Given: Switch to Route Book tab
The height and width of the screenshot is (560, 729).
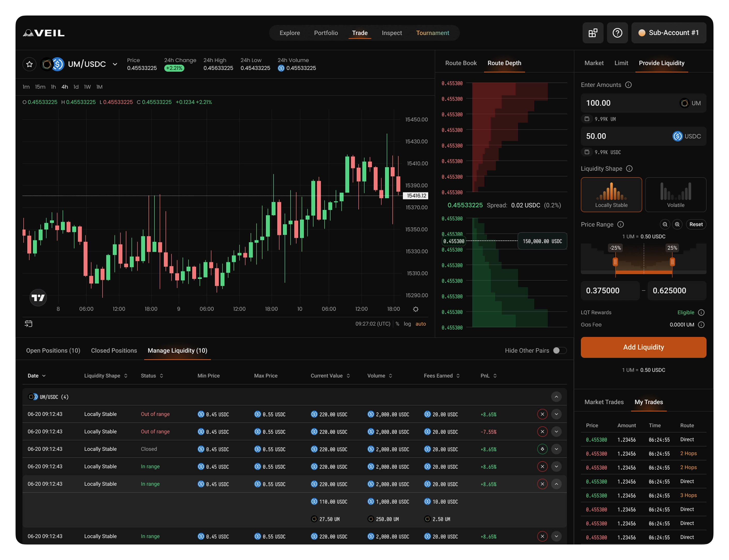Looking at the screenshot, I should pos(461,63).
